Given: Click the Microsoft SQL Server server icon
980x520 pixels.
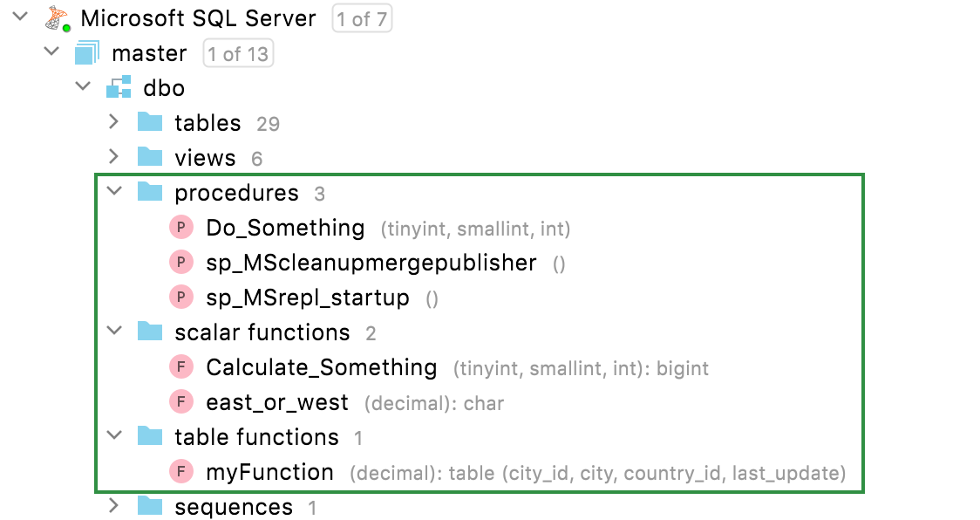Looking at the screenshot, I should point(56,17).
